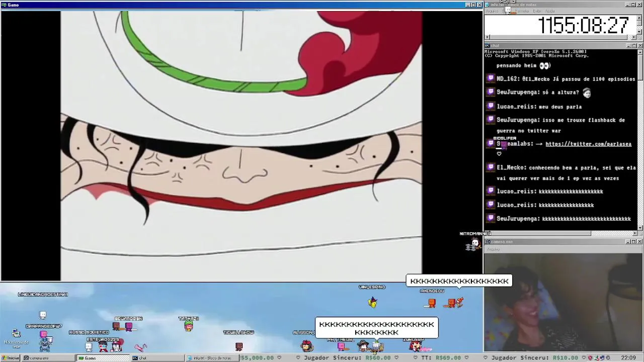Click the 'Microsoft Windows XP' header line
The width and height of the screenshot is (644, 362).
[535, 52]
